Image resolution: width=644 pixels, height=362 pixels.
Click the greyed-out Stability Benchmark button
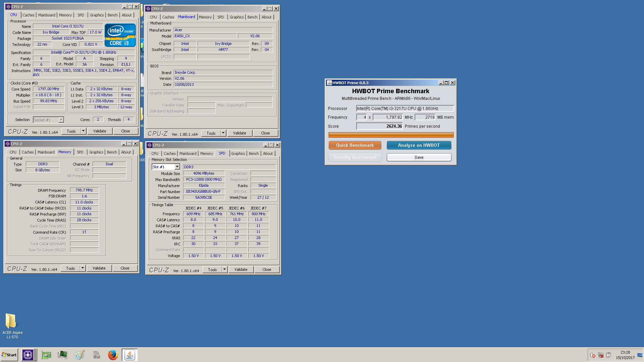pos(355,157)
